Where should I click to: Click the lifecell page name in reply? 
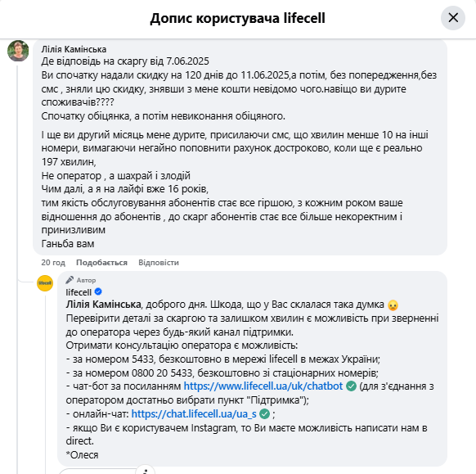[x=79, y=292]
